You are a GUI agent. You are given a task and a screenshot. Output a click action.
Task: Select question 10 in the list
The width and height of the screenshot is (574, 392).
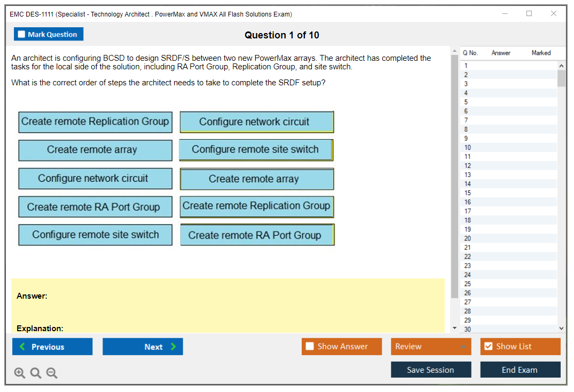[468, 148]
